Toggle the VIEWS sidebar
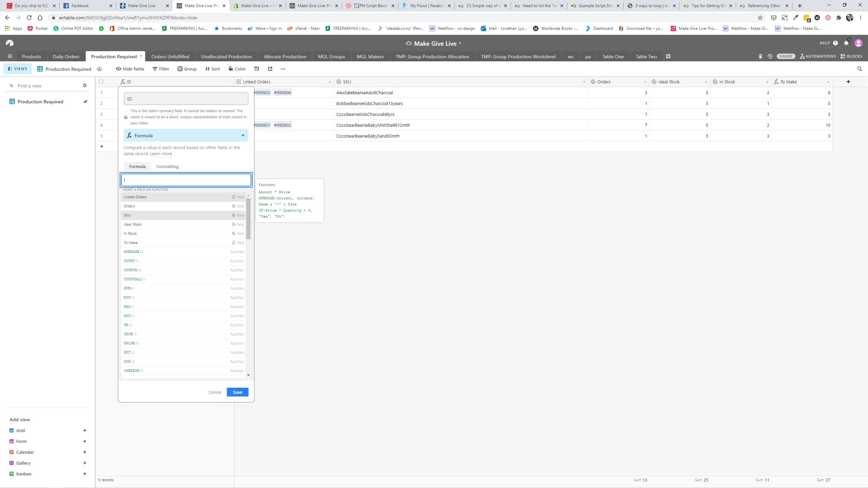Viewport: 868px width, 488px height. click(17, 69)
